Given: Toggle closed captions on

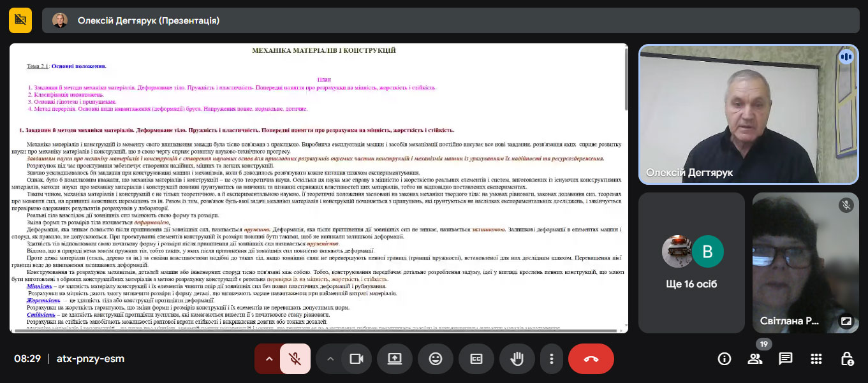Looking at the screenshot, I should [x=476, y=359].
